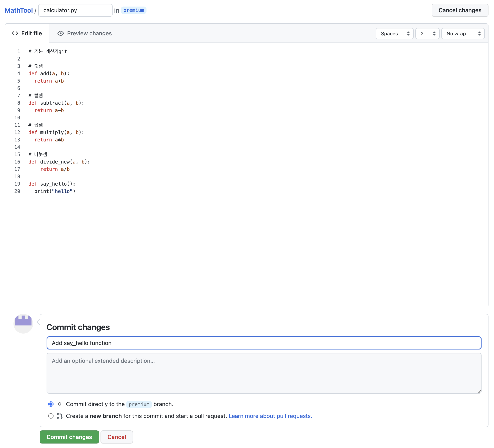Open the MathTool repository link
Image resolution: width=494 pixels, height=448 pixels.
[19, 10]
